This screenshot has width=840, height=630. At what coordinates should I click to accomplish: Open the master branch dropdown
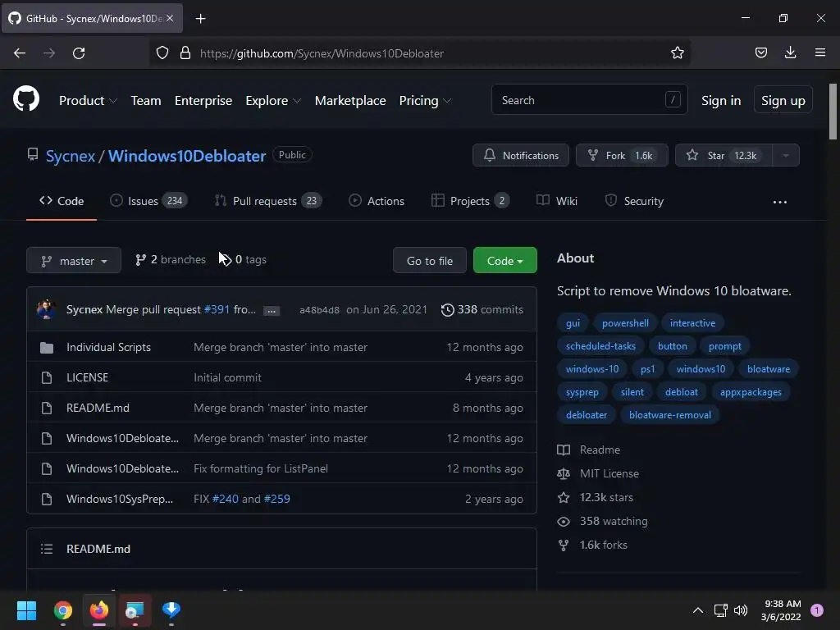(x=74, y=260)
